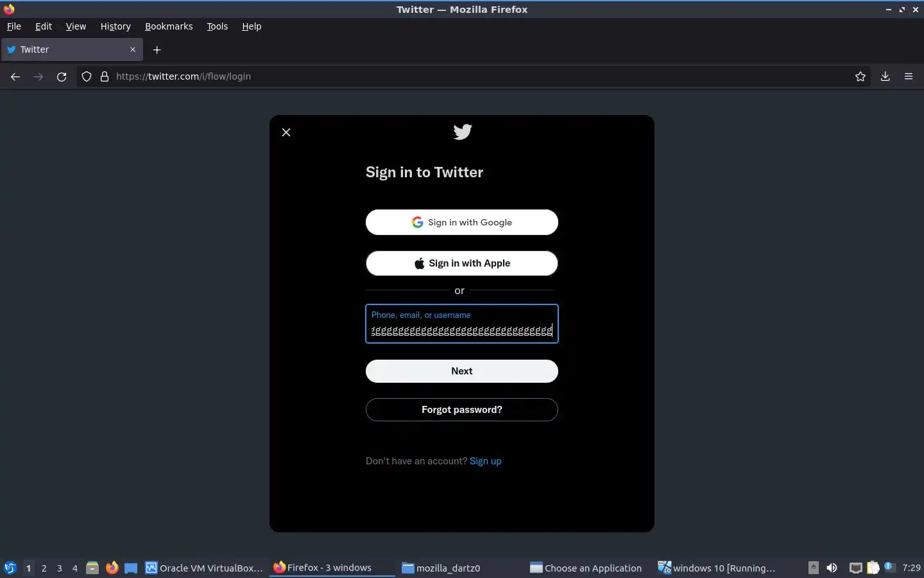Click the 7:29 clock in the taskbar
Screen dimensions: 924x578
tap(911, 568)
